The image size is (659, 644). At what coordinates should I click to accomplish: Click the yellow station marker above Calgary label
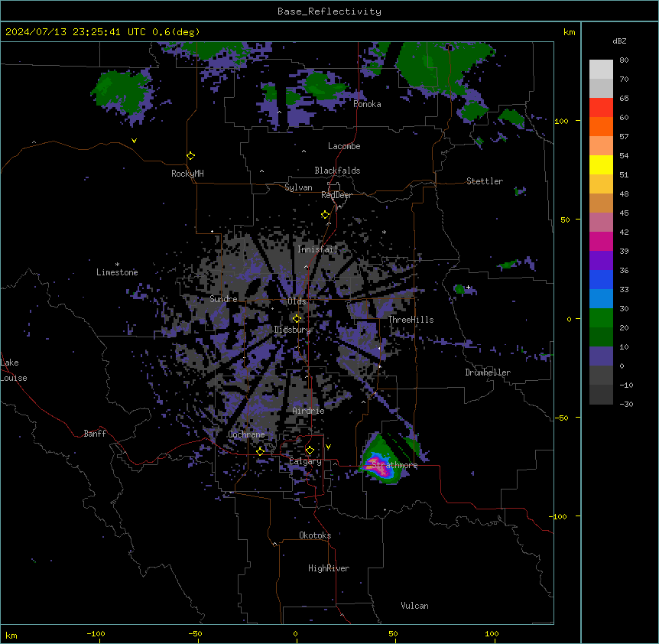click(310, 450)
